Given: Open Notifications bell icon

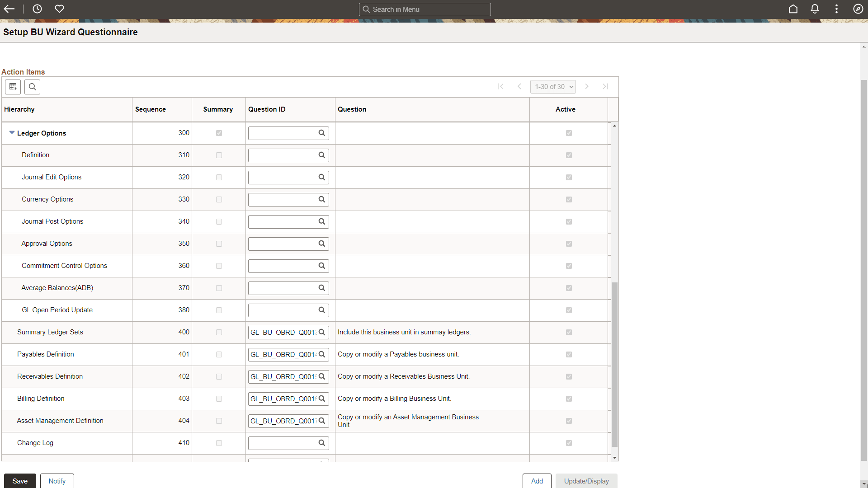Looking at the screenshot, I should [815, 9].
